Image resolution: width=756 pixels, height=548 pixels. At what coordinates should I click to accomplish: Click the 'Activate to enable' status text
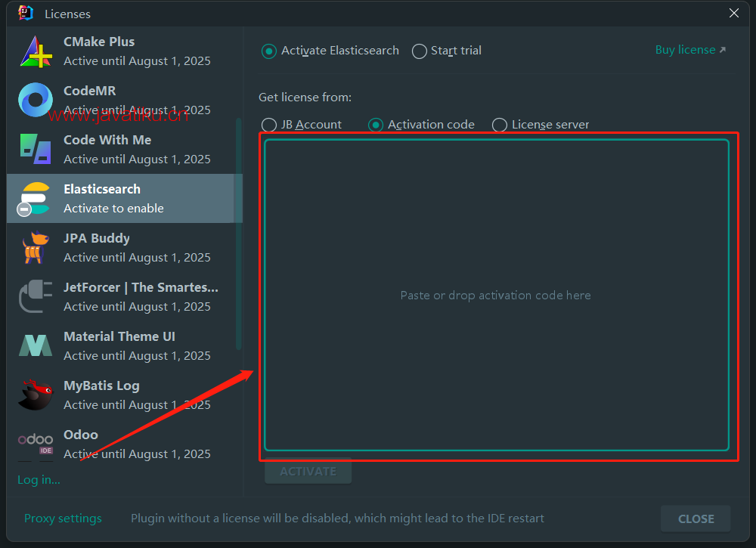tap(114, 209)
